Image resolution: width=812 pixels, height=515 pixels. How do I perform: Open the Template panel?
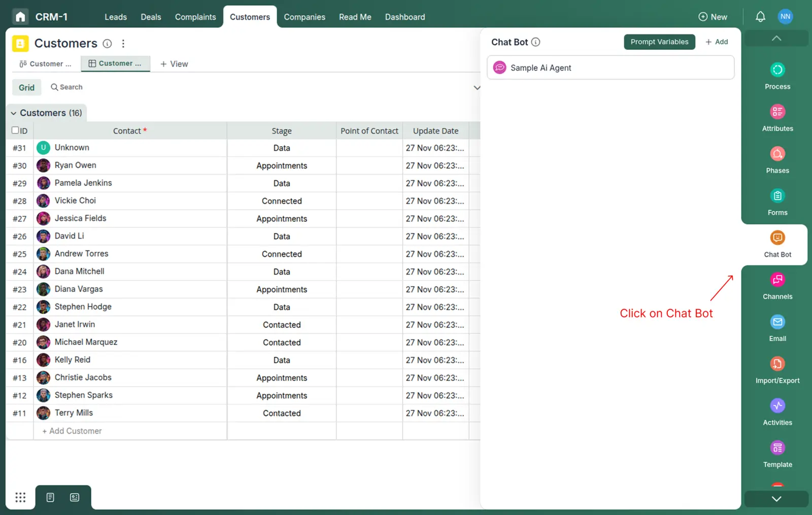click(777, 454)
